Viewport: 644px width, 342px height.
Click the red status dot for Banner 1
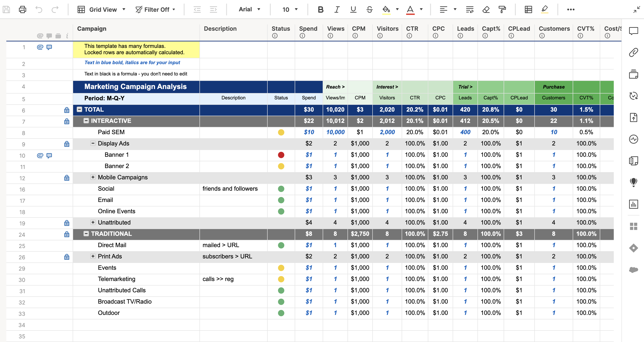click(281, 155)
